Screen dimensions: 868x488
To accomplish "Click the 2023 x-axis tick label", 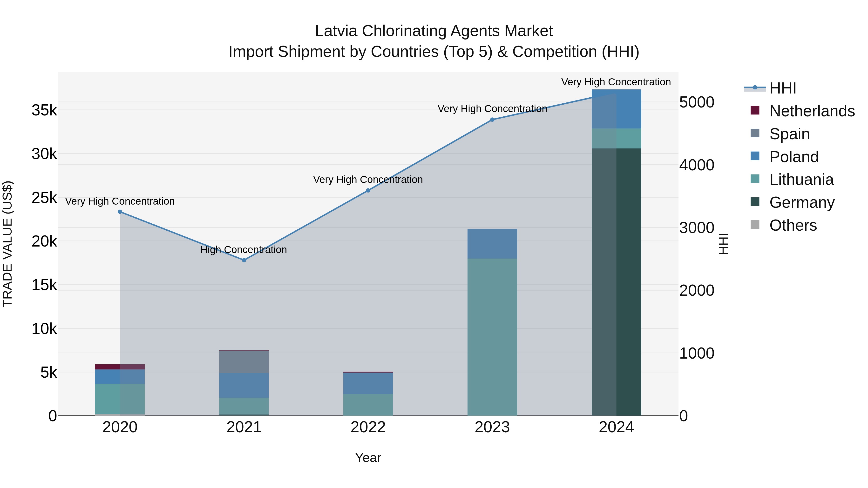I will point(492,427).
